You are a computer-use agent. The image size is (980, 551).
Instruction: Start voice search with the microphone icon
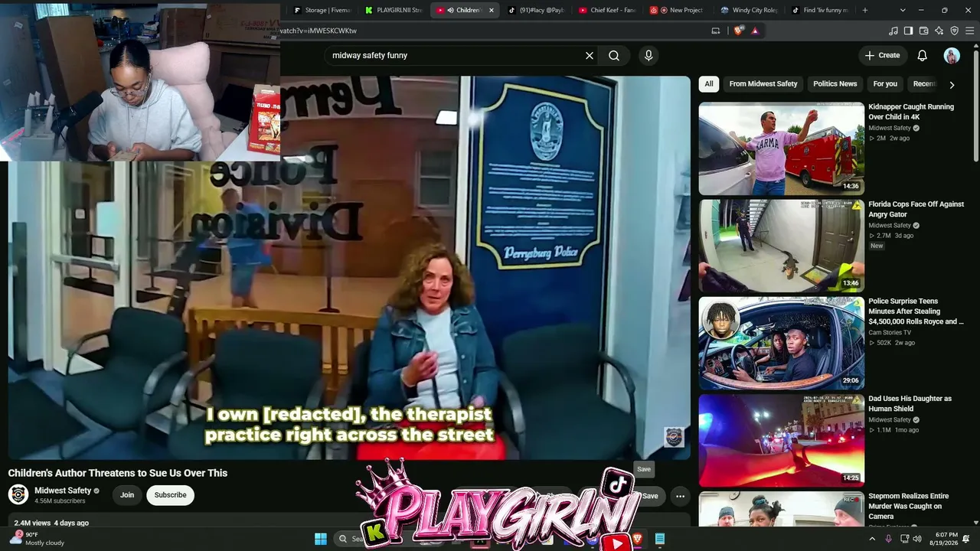pos(648,55)
